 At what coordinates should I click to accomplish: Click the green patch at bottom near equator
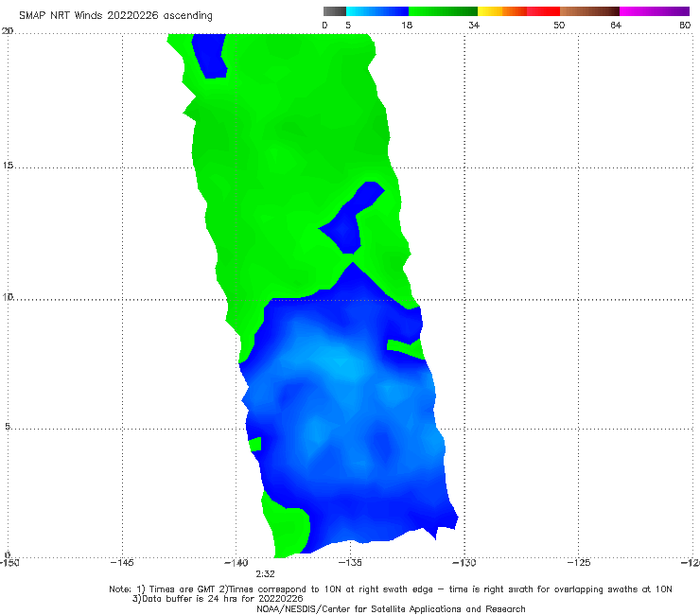(286, 527)
